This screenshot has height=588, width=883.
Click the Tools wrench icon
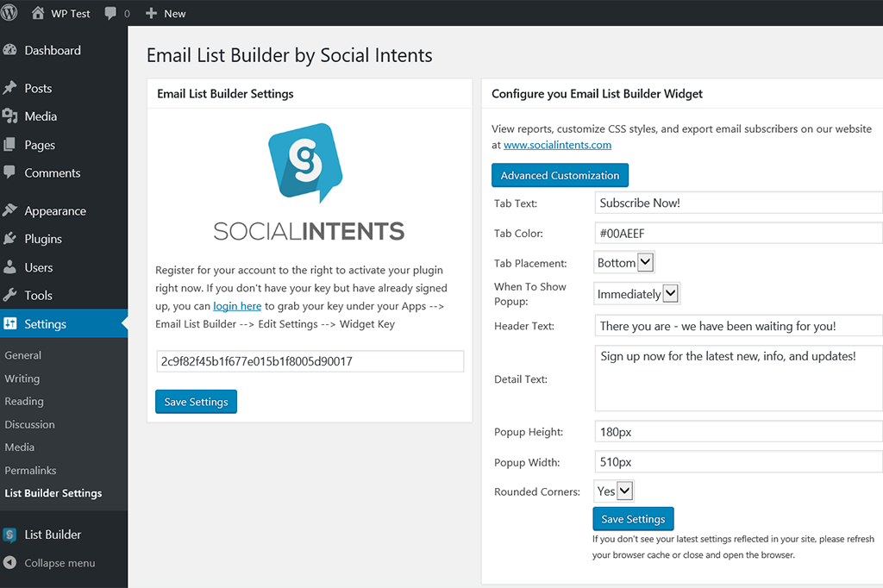click(10, 296)
